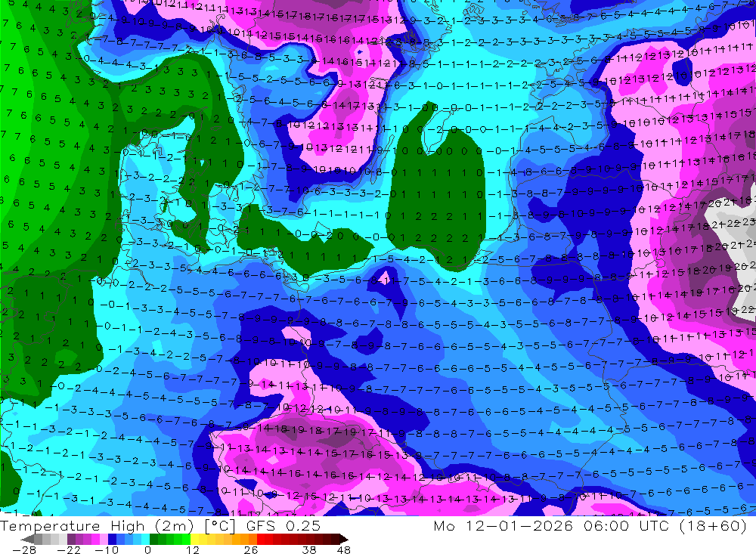756x554 pixels.
Task: Click the '38' legend value
Action: tap(309, 550)
